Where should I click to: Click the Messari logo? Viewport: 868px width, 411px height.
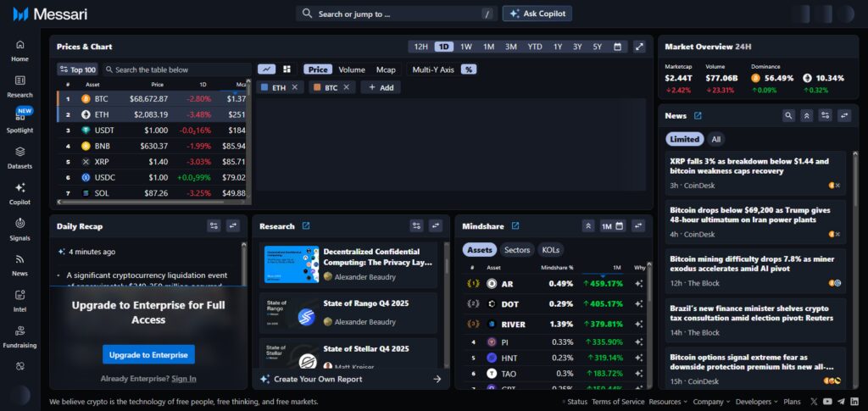point(50,14)
